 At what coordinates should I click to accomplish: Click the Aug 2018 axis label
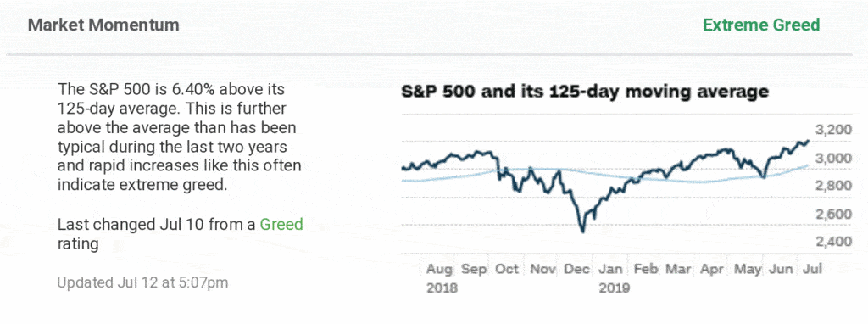pyautogui.click(x=441, y=278)
